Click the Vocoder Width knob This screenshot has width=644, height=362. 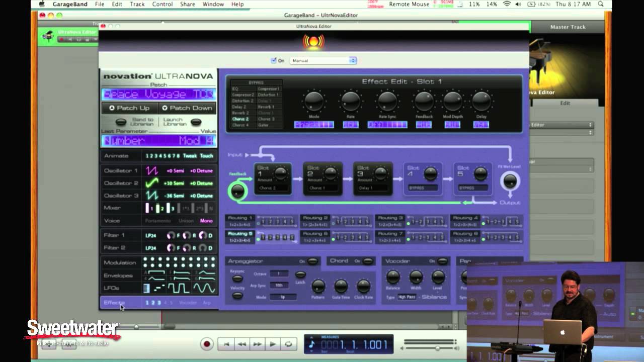[416, 277]
